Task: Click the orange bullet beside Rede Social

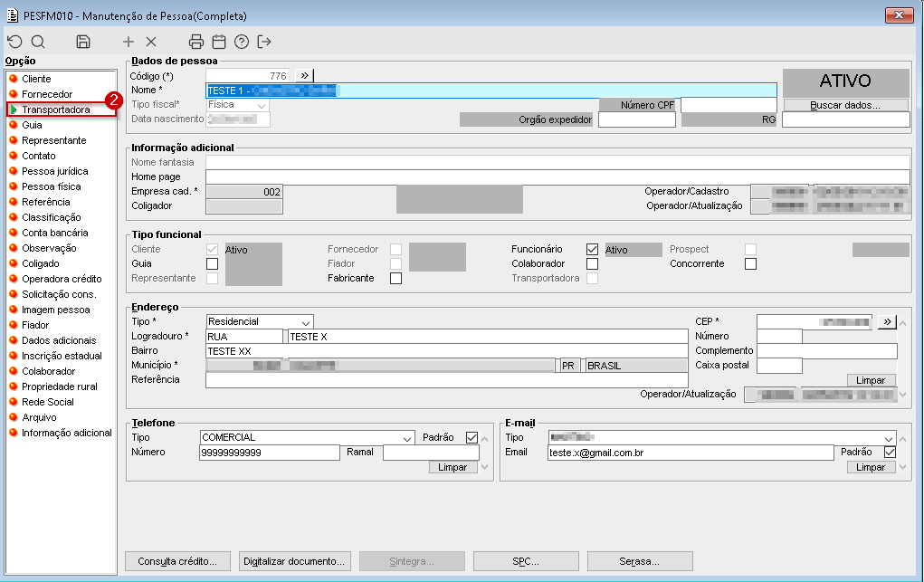Action: pyautogui.click(x=14, y=402)
